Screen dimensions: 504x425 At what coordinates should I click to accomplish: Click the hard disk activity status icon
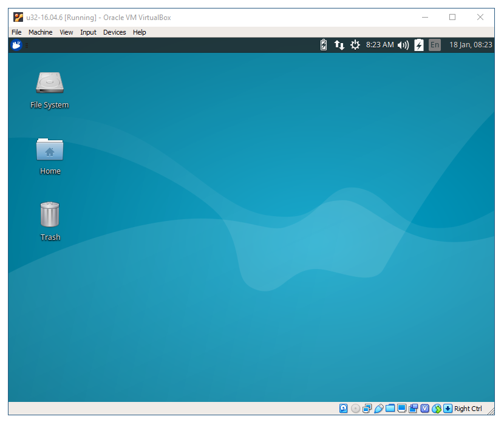point(344,409)
